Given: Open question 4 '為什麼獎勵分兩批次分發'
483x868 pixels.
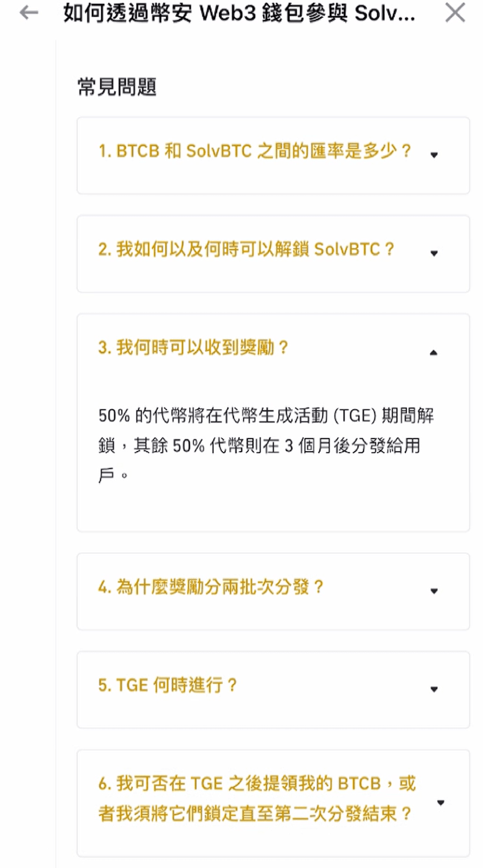Looking at the screenshot, I should [211, 587].
